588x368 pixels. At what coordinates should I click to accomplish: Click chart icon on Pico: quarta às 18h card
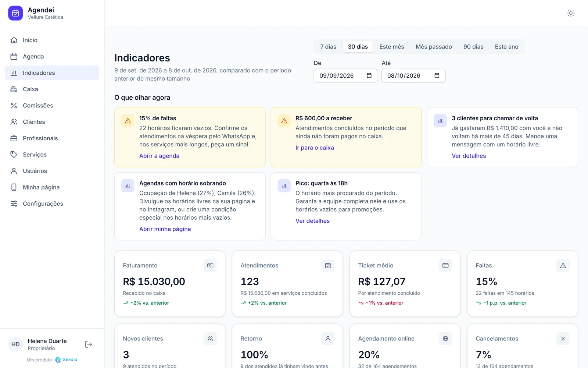(x=284, y=186)
